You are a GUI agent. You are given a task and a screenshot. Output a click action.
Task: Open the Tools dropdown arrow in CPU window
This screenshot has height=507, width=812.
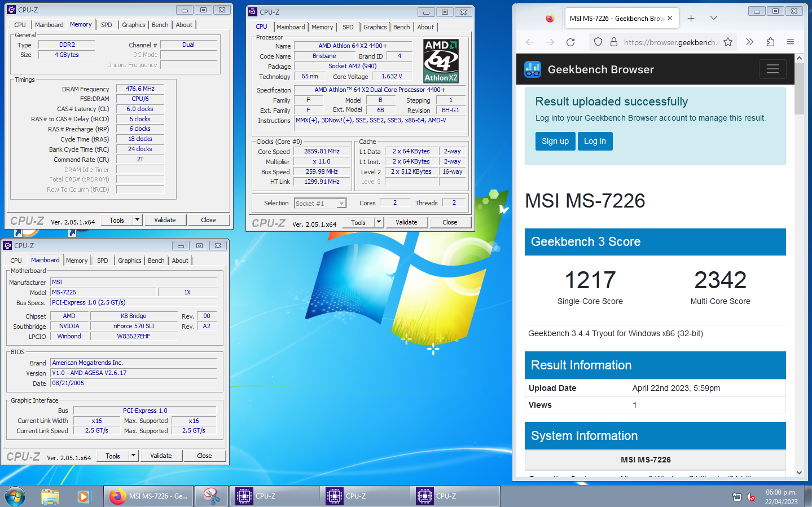pyautogui.click(x=379, y=222)
